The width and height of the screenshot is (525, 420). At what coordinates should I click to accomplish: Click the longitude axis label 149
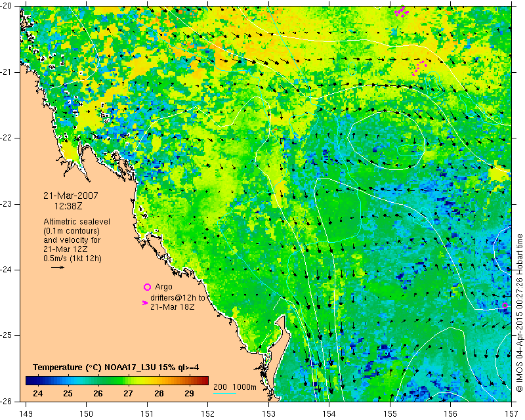click(x=26, y=414)
